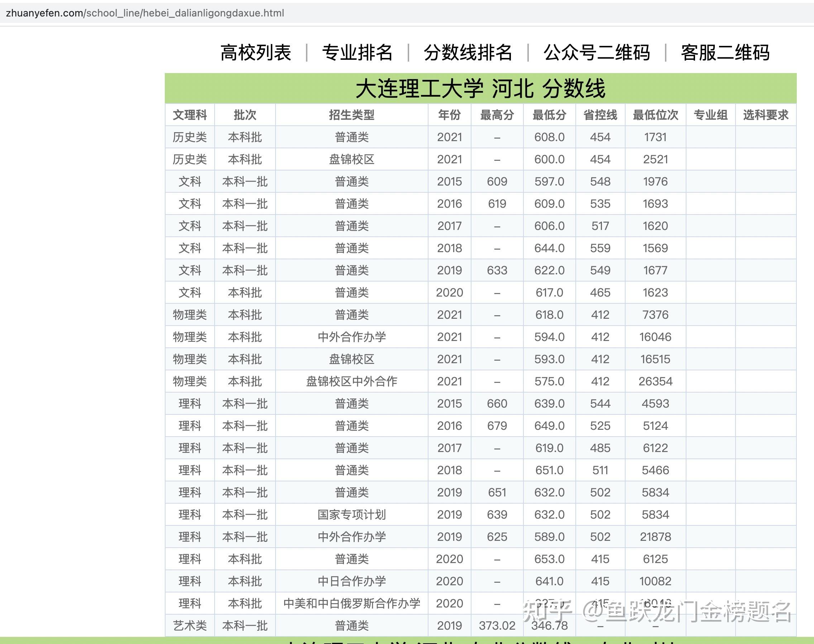
Task: Select the 5466 rank cell
Action: coord(655,471)
